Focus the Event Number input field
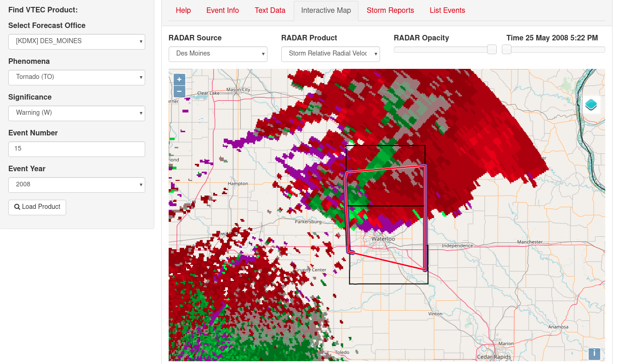 point(77,149)
